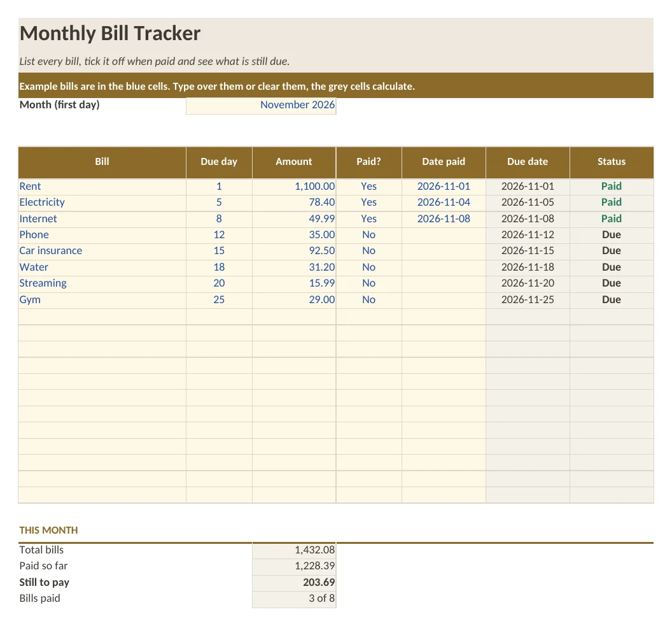Select the Car insurance bill cell
The image size is (672, 626).
pos(102,252)
